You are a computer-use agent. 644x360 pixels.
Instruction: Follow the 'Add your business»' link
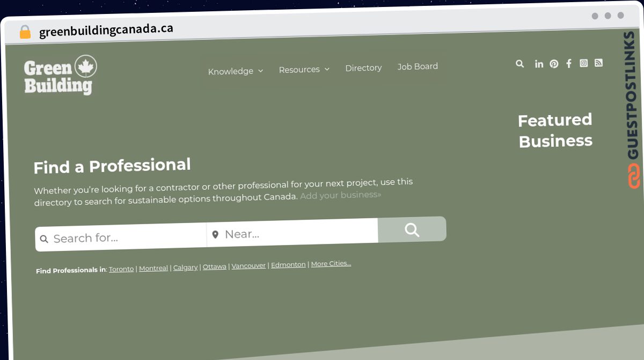click(x=341, y=195)
